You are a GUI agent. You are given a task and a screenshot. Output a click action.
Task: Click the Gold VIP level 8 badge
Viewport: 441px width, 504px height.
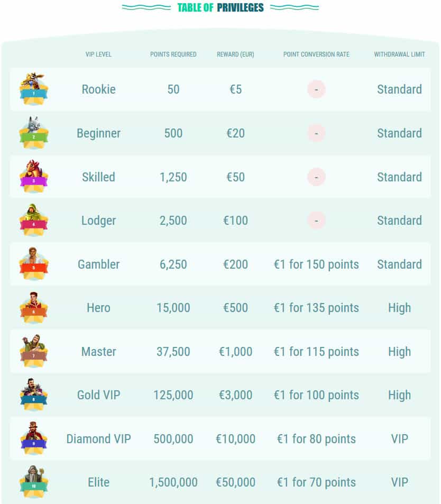pyautogui.click(x=34, y=395)
